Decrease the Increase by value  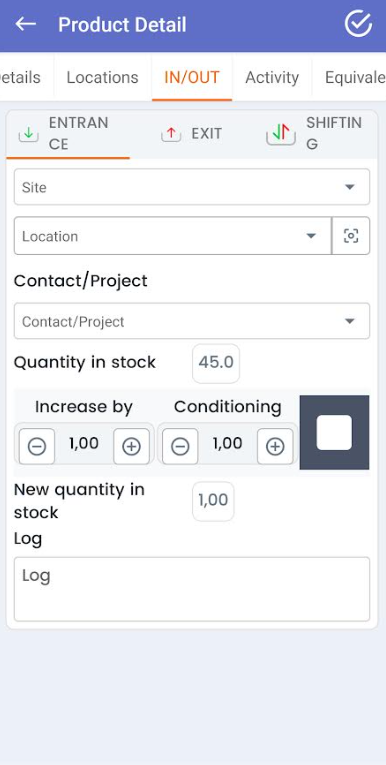click(x=37, y=446)
